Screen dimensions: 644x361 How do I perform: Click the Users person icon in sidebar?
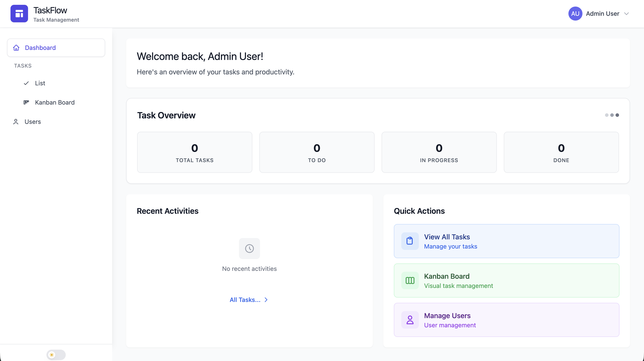[16, 122]
